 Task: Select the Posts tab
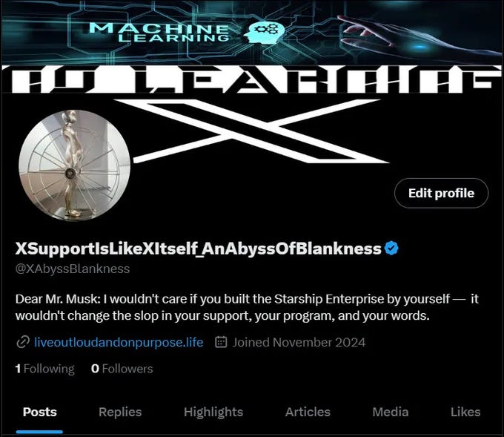[x=39, y=413]
